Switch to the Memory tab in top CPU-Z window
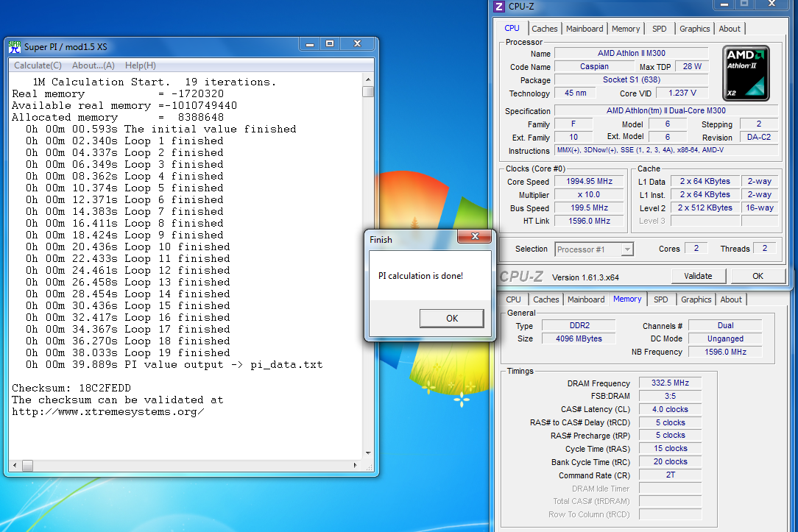Viewport: 798px width, 532px height. (626, 29)
